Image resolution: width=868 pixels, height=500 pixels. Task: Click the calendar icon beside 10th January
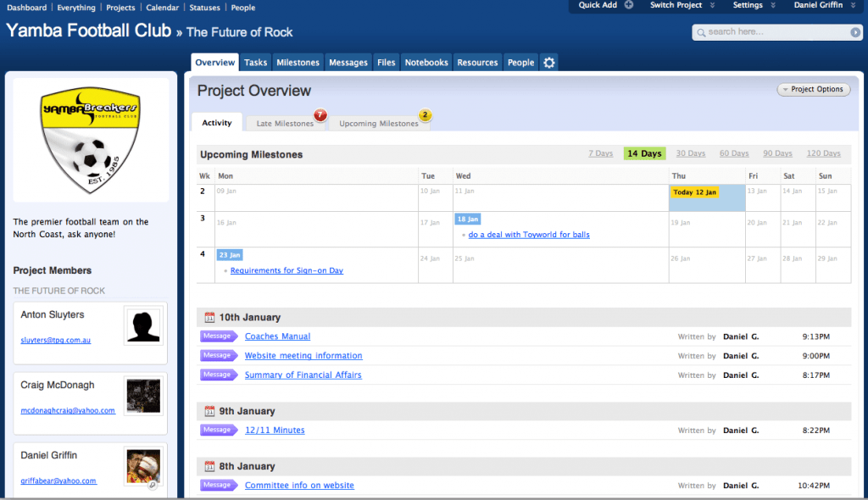pyautogui.click(x=209, y=317)
